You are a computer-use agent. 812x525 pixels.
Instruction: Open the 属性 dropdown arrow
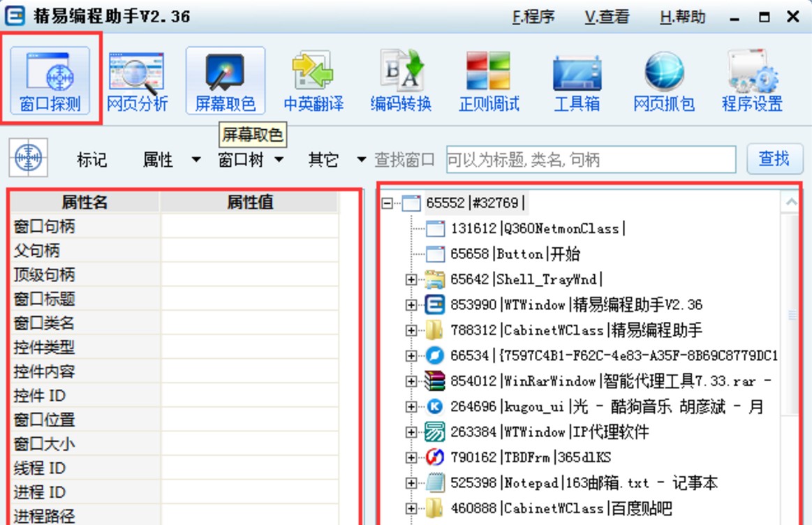pos(196,159)
